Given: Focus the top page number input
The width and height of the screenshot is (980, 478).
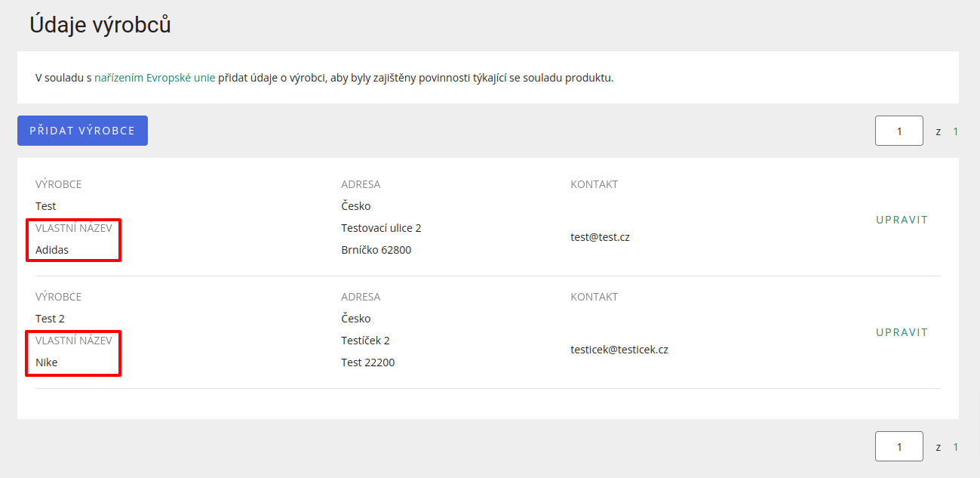Looking at the screenshot, I should (x=899, y=131).
